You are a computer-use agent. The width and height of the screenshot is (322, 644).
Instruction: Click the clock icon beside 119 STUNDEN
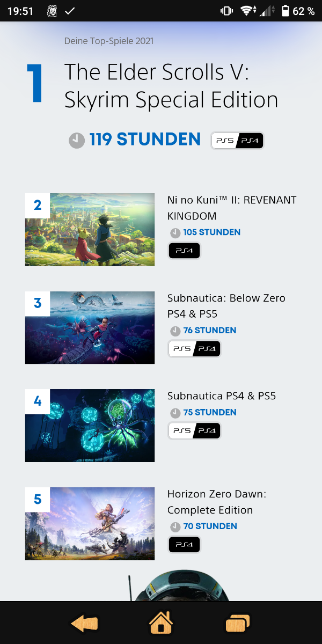pyautogui.click(x=77, y=141)
